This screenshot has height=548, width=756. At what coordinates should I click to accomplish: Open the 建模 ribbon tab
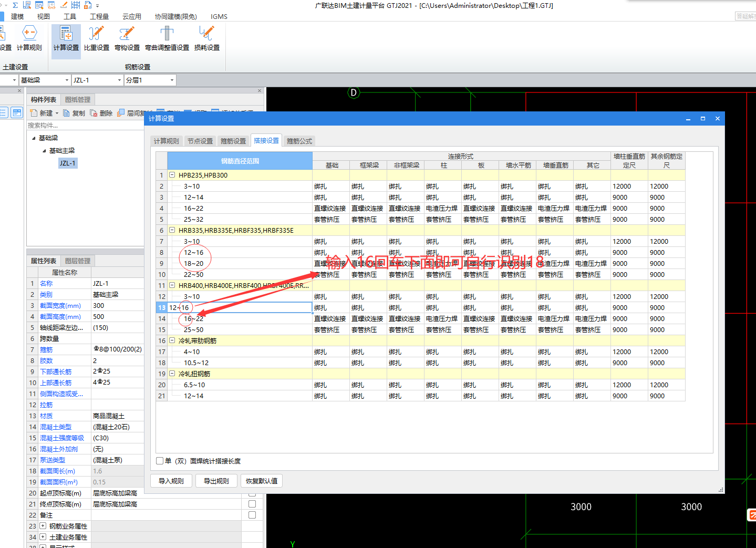coord(17,16)
